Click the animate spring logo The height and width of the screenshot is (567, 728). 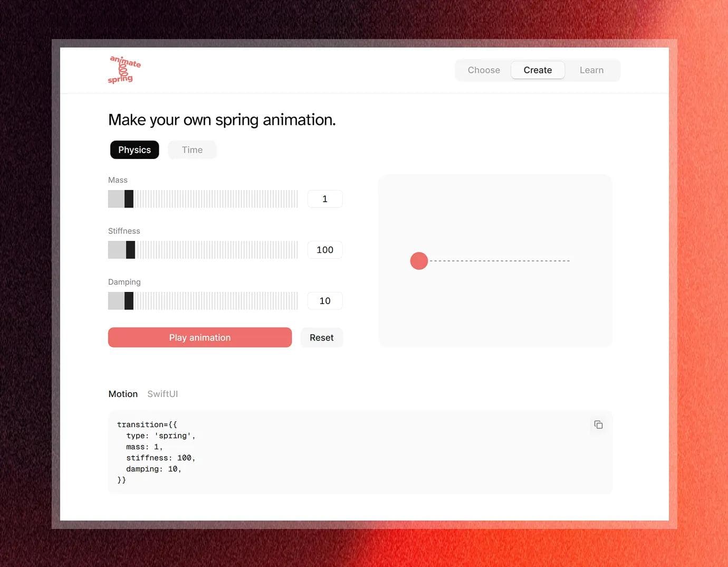[x=124, y=70]
